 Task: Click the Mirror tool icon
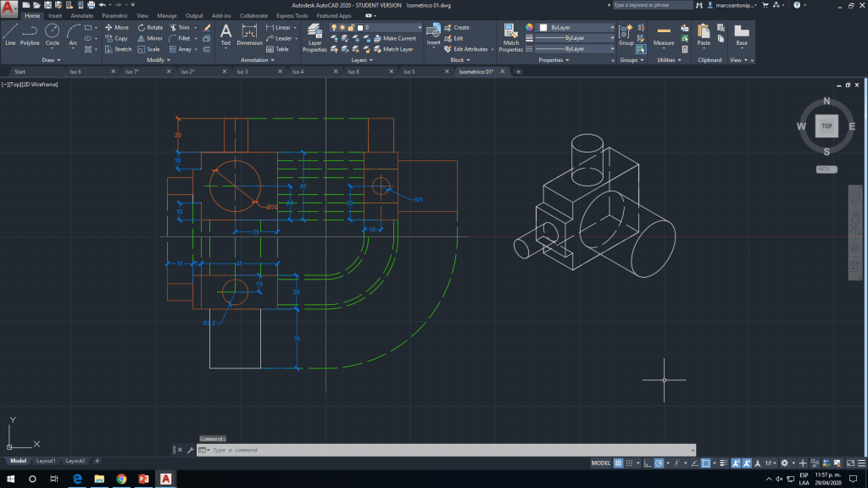[149, 38]
